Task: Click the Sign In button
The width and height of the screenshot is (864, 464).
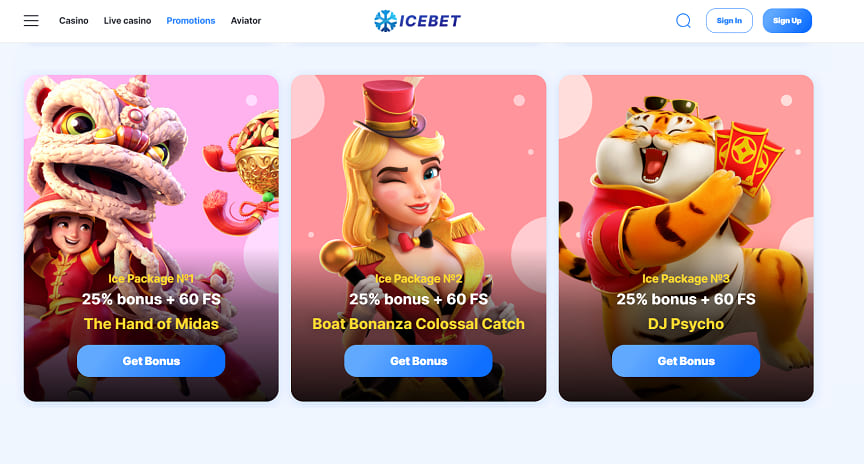Action: click(729, 21)
